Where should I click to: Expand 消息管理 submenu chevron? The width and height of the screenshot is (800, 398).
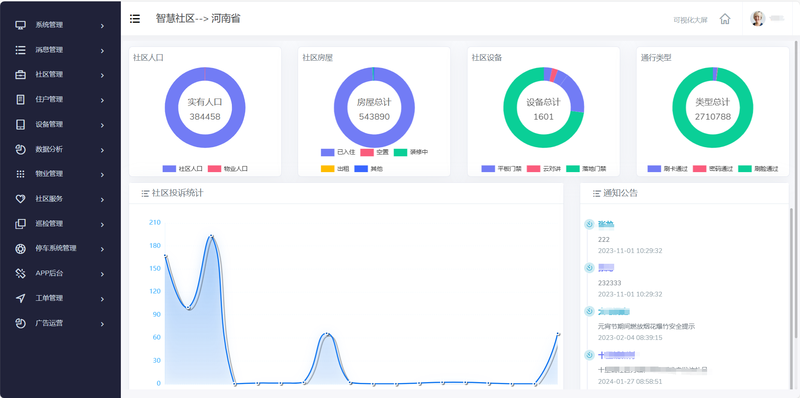tap(102, 51)
